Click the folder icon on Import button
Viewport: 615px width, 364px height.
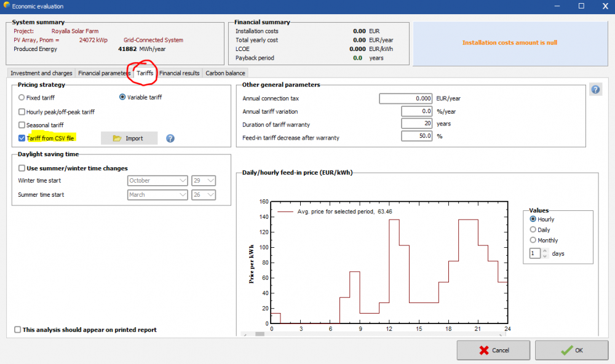(117, 138)
